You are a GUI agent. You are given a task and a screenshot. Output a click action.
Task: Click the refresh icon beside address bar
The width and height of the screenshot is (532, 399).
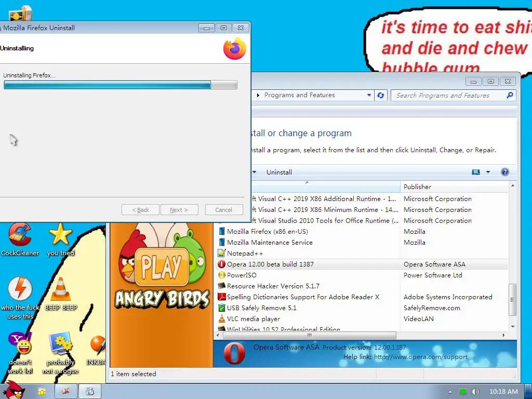pos(381,96)
